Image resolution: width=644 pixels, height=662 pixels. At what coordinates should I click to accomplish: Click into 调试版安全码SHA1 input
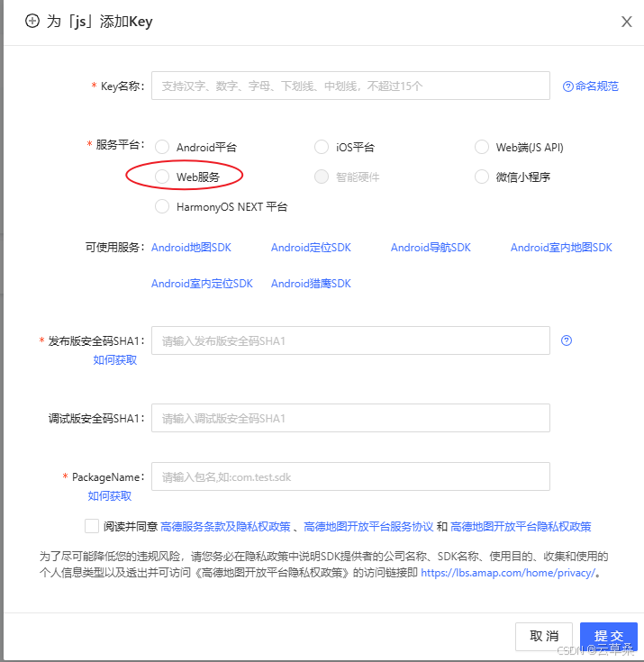coord(350,418)
